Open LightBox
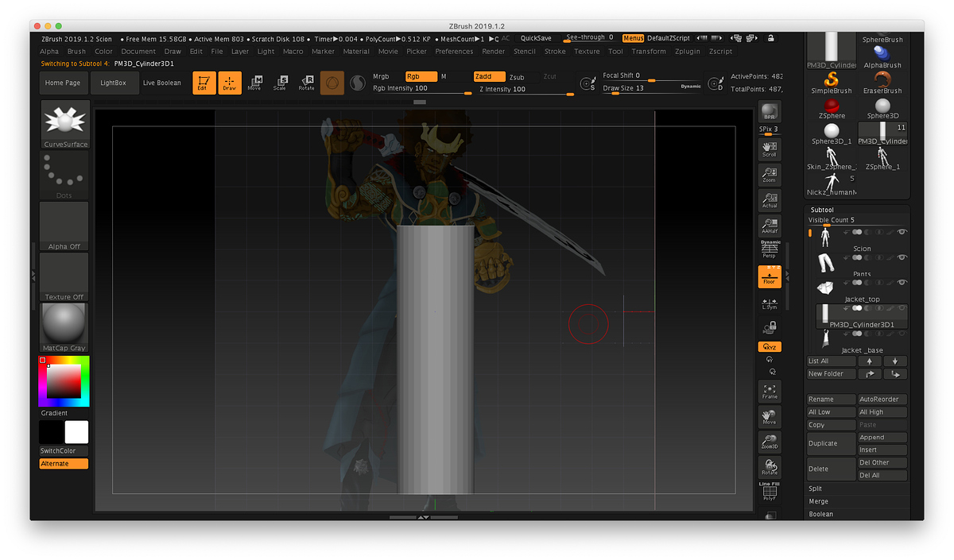This screenshot has width=954, height=560. coord(113,83)
